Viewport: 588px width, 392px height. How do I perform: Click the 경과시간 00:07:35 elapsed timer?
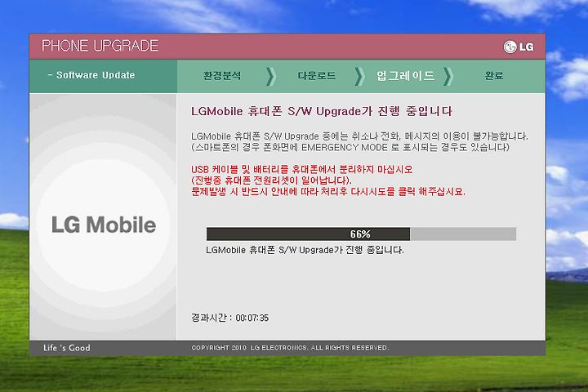click(229, 318)
